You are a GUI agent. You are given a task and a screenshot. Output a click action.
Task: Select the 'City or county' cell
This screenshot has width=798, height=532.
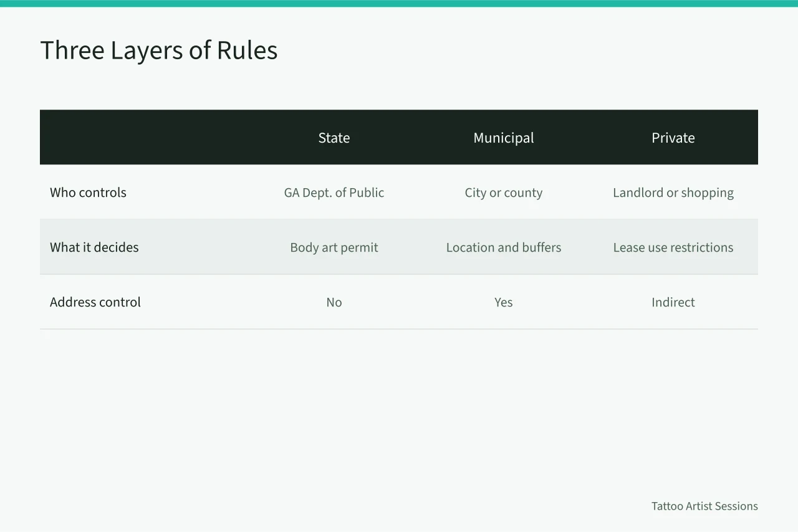click(x=504, y=192)
